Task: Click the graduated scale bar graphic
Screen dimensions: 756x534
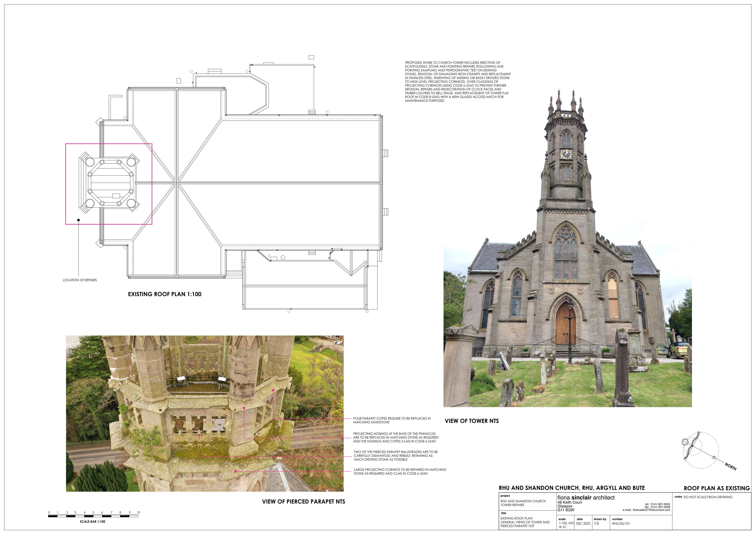Action: point(93,516)
